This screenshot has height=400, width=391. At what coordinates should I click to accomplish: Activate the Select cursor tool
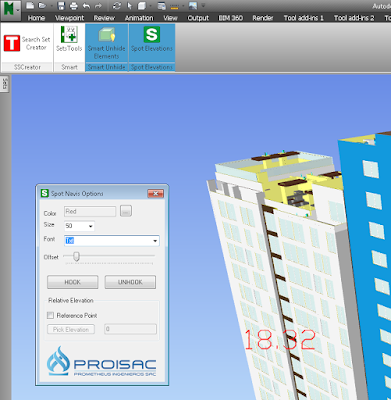[130, 6]
